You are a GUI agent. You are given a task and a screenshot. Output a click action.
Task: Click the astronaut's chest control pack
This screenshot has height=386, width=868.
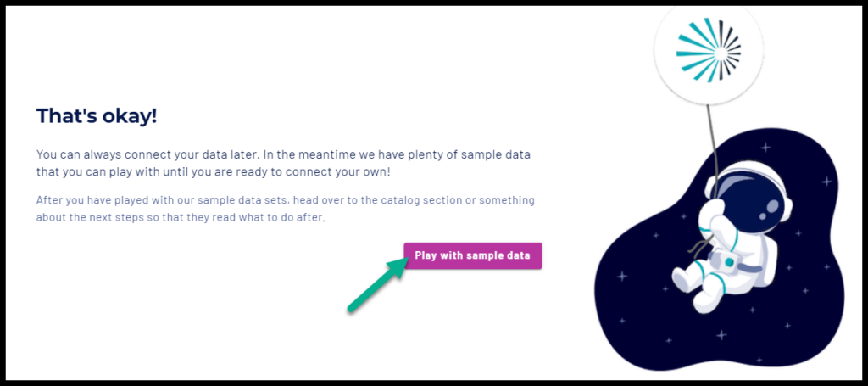[x=726, y=260]
